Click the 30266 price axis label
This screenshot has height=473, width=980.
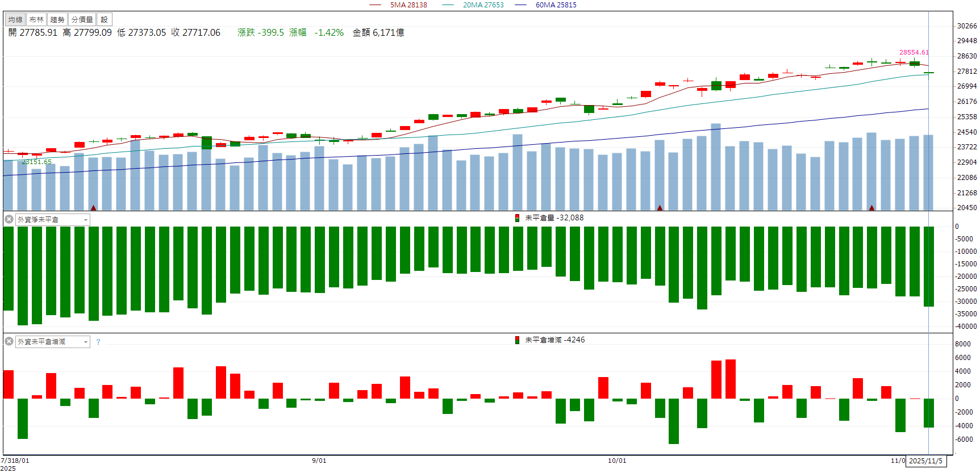click(x=967, y=26)
